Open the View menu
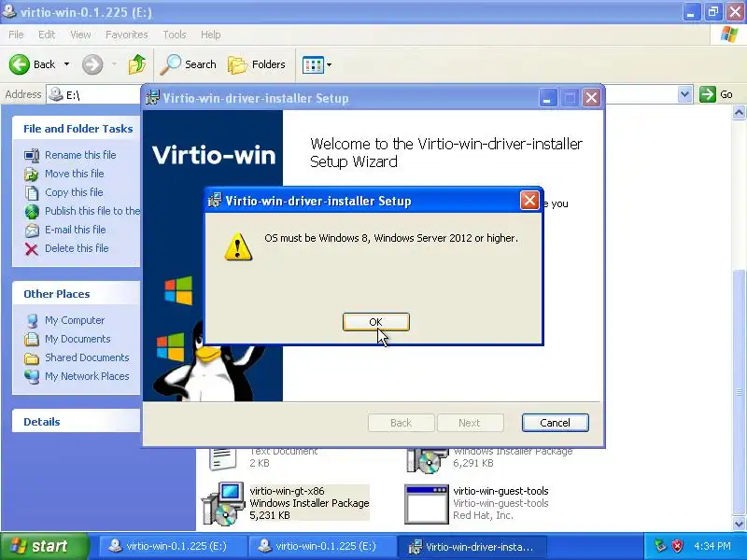The image size is (747, 560). [x=80, y=35]
